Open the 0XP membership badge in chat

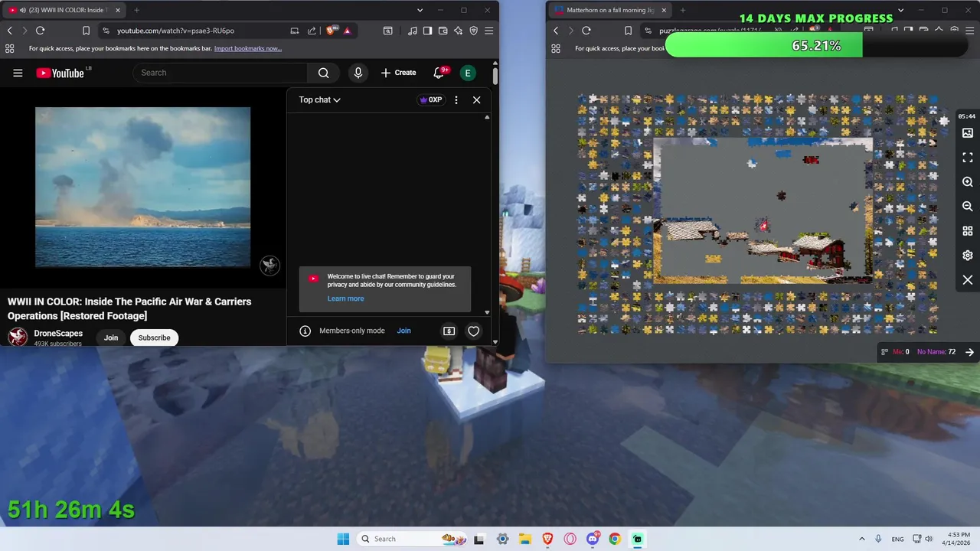(431, 99)
